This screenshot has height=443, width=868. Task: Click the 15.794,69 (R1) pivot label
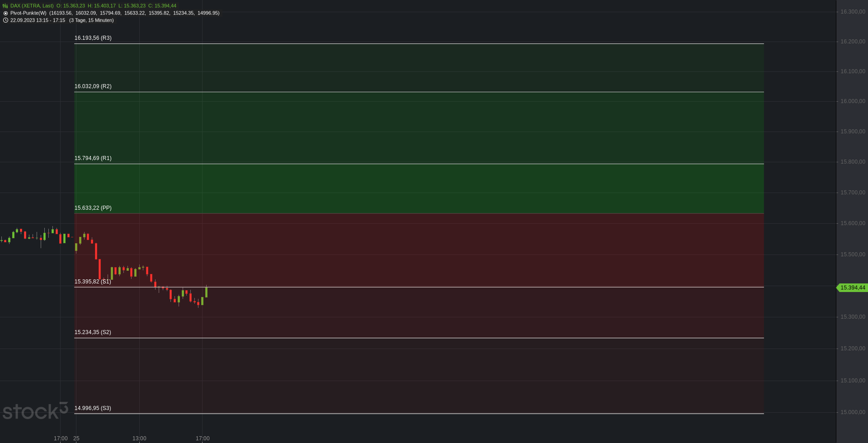tap(93, 158)
